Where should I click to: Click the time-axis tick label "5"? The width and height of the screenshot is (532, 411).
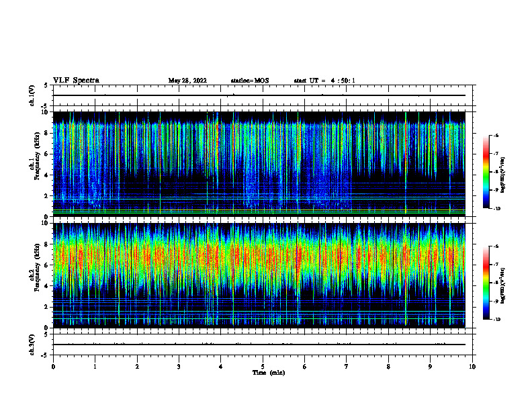[x=263, y=367]
